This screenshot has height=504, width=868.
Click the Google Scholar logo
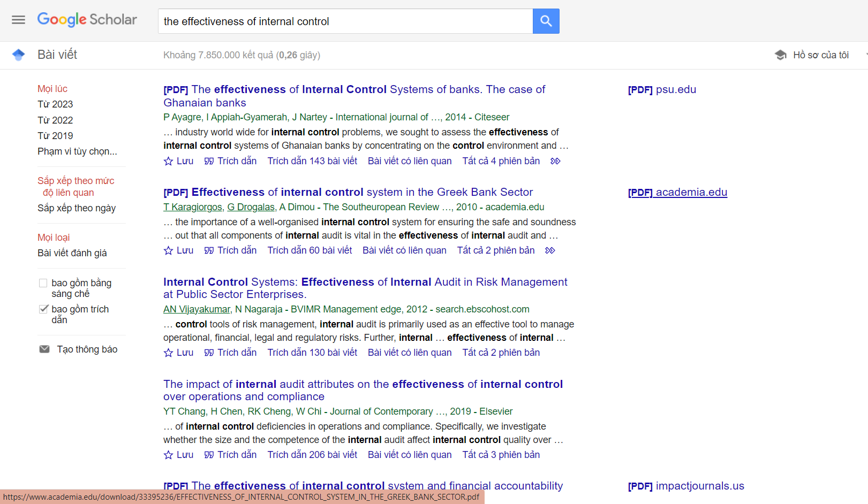(x=87, y=20)
